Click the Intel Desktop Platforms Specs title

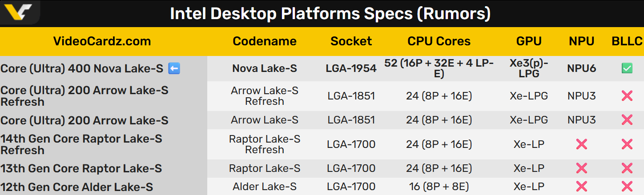[x=330, y=14]
